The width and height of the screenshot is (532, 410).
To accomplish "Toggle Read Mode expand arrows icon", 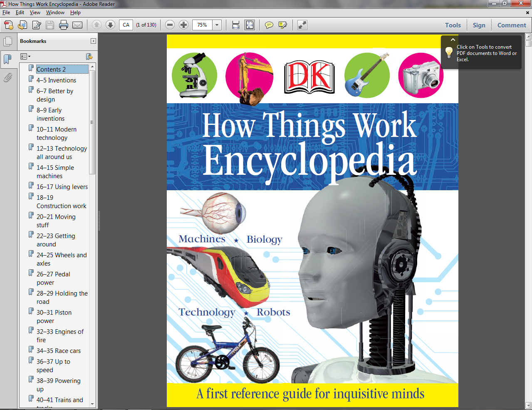I will click(302, 25).
